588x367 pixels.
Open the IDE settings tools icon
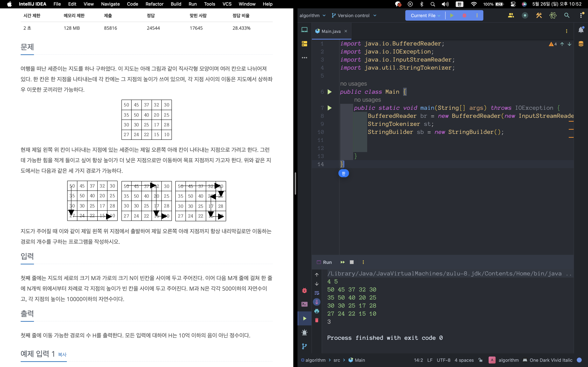pos(539,16)
